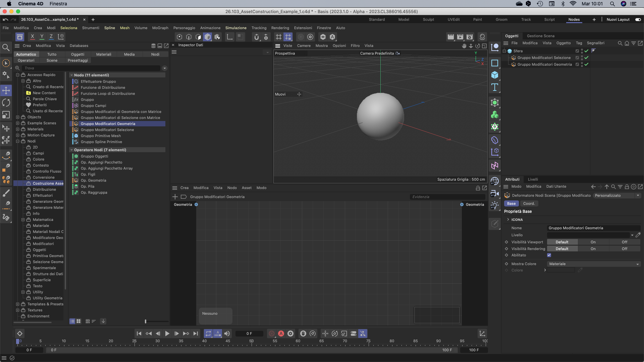644x362 pixels.
Task: Click the Cube primitive icon
Action: coord(495,75)
